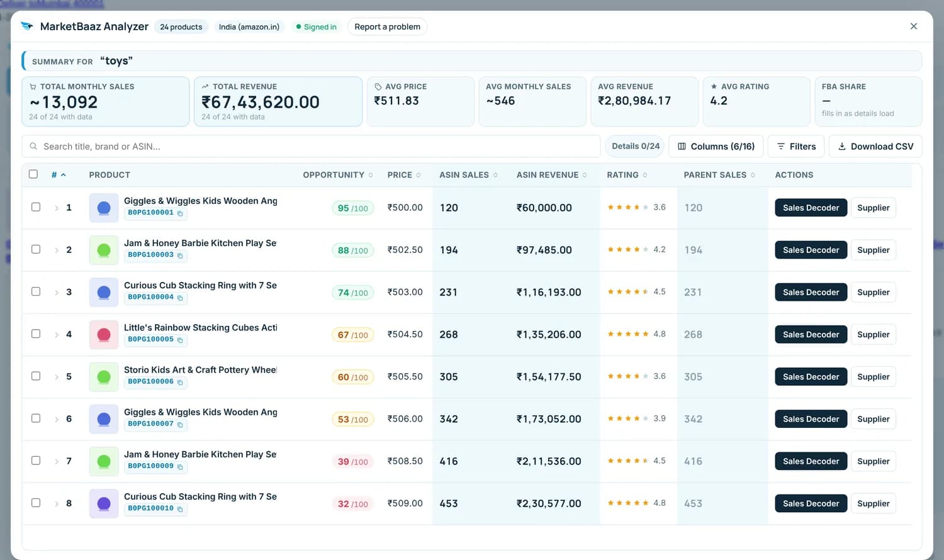The width and height of the screenshot is (944, 560).
Task: Toggle the select-all header checkbox
Action: click(33, 174)
